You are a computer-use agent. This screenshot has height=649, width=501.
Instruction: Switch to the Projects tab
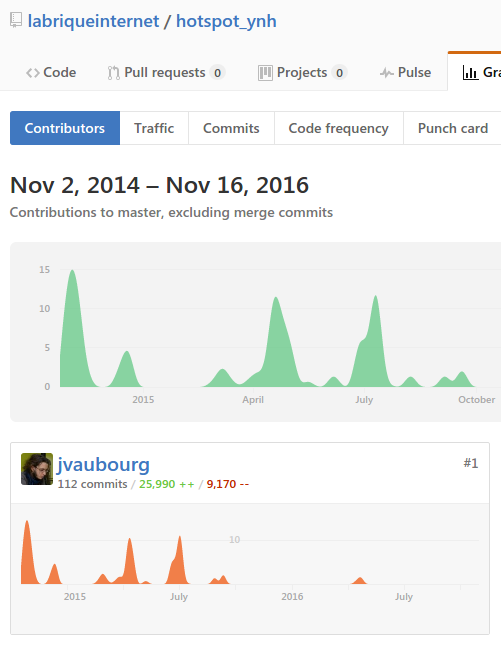[x=302, y=72]
